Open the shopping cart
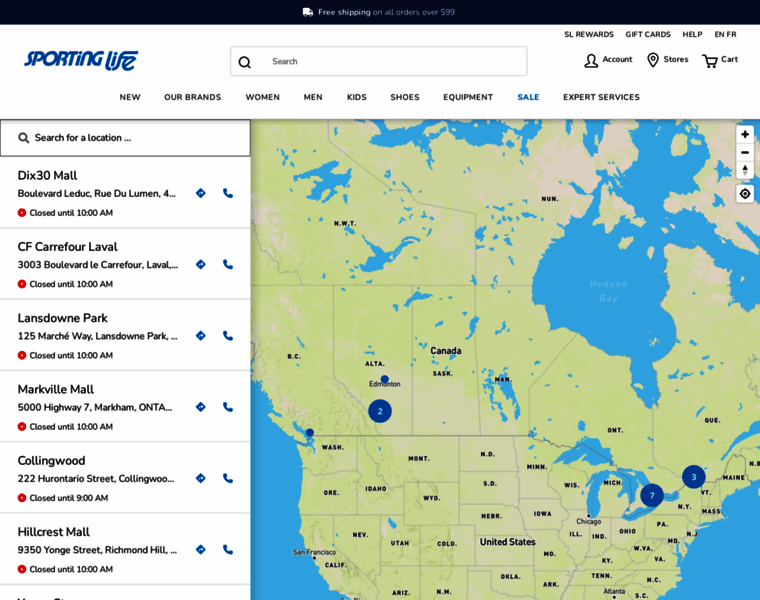 point(719,60)
